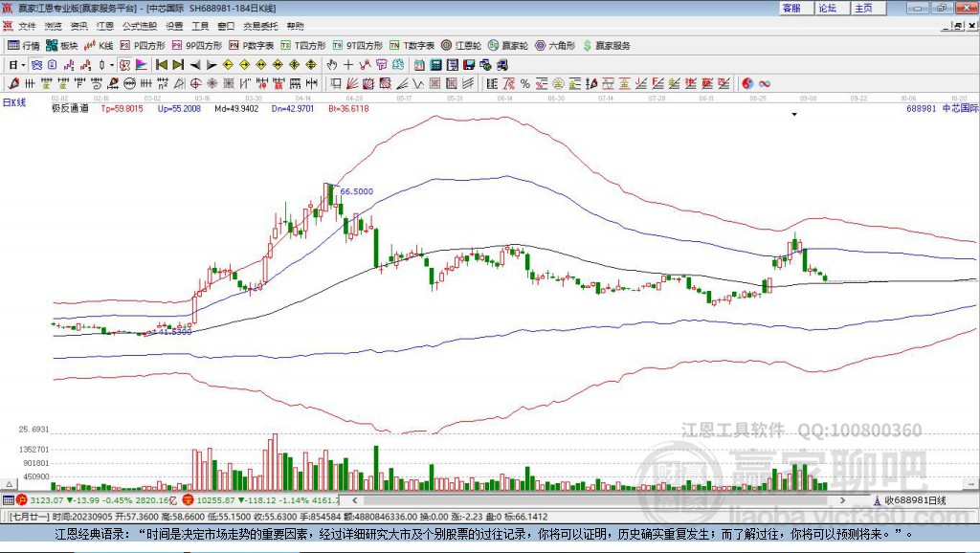Jump to last bar with skip-end icon
Screen dimensions: 980x553
pos(178,65)
